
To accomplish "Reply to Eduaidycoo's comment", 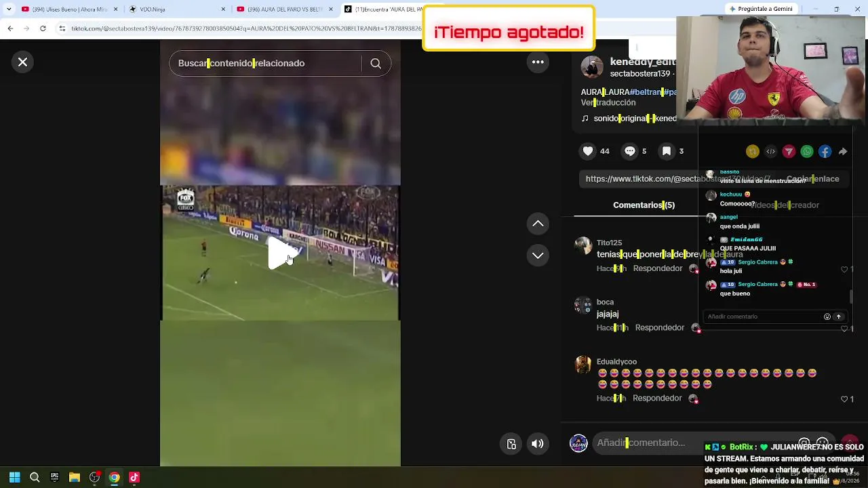I will pos(657,398).
